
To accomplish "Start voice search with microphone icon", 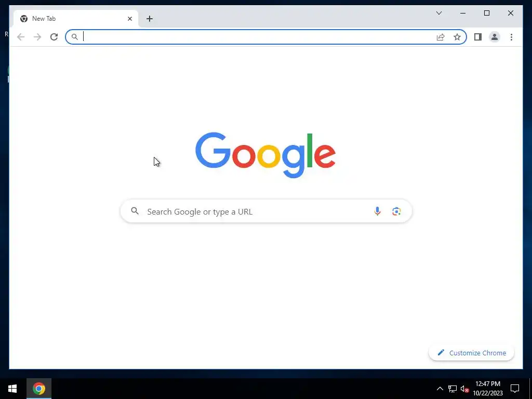I will [377, 211].
